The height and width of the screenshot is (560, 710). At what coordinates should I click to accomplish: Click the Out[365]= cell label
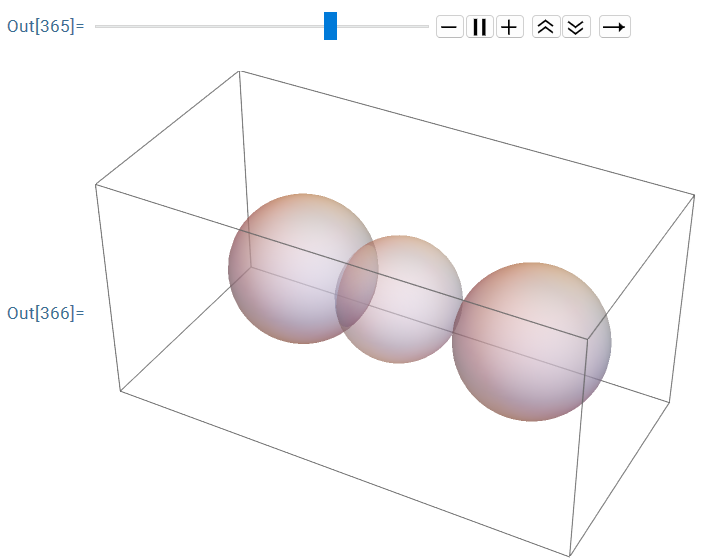coord(45,26)
